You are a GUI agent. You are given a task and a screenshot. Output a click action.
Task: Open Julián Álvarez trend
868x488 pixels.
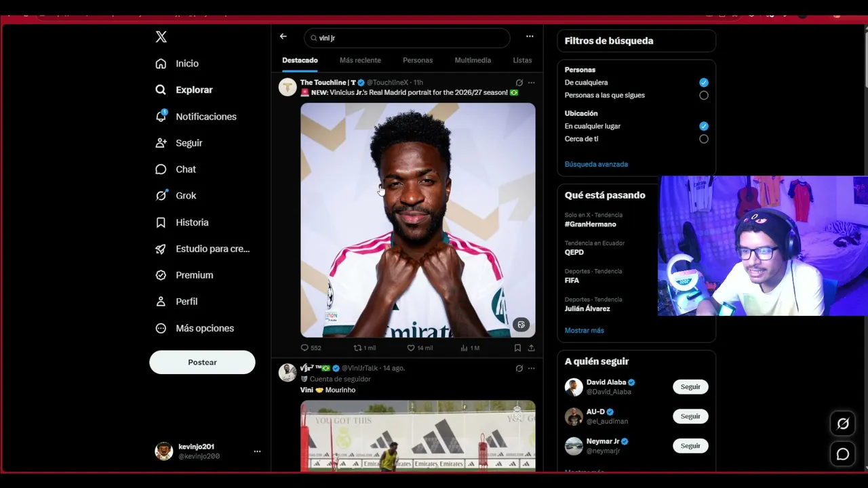tap(587, 308)
